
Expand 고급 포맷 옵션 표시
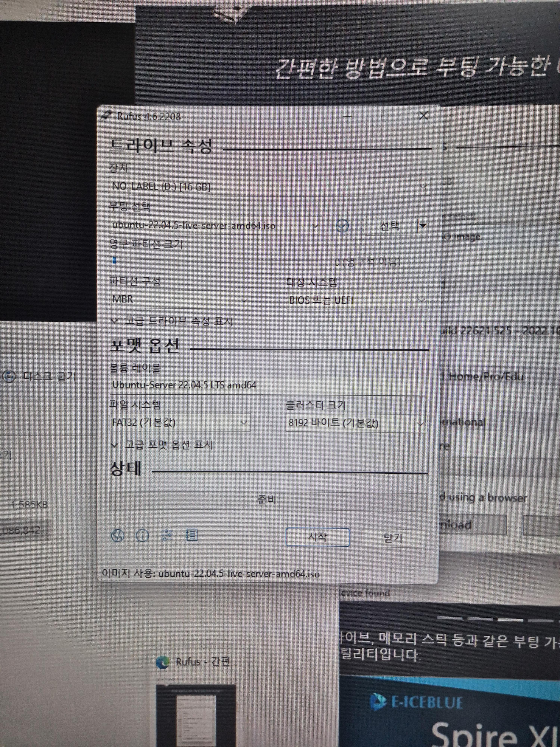pos(162,445)
